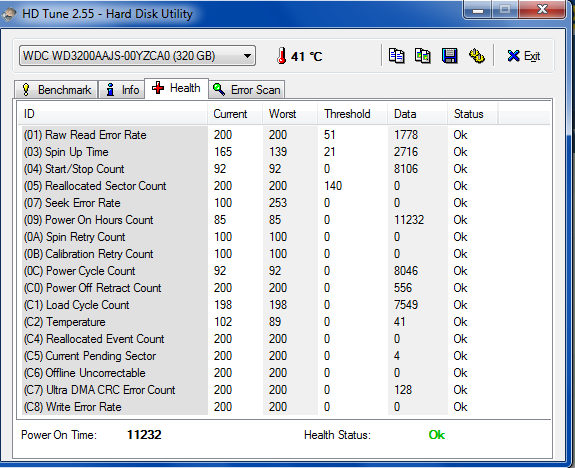Click the data value 1778
This screenshot has width=575, height=468.
click(x=406, y=135)
